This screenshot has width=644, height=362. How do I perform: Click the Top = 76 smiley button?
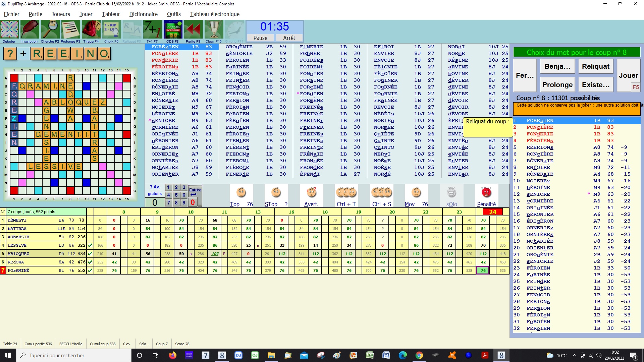coord(241,193)
